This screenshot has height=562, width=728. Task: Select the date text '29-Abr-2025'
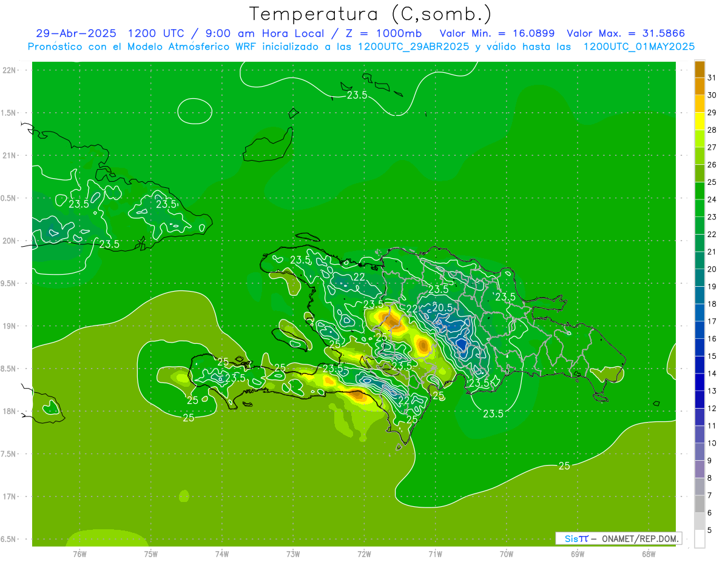click(x=76, y=33)
